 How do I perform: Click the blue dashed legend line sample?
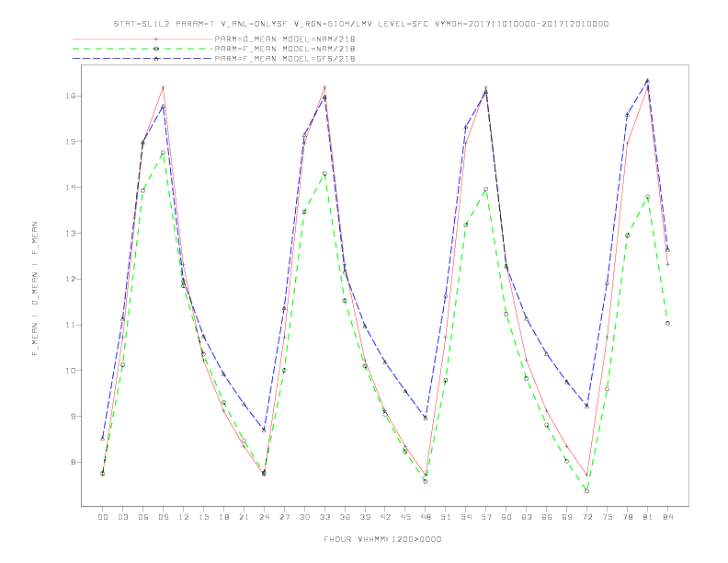coord(142,59)
